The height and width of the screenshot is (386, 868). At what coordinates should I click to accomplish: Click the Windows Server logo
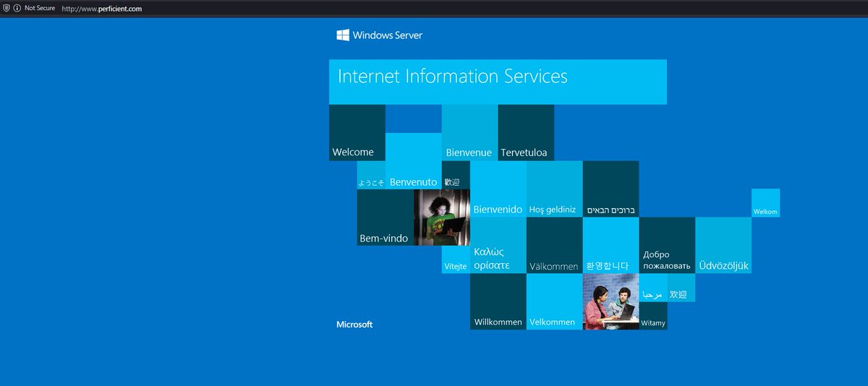coord(379,35)
